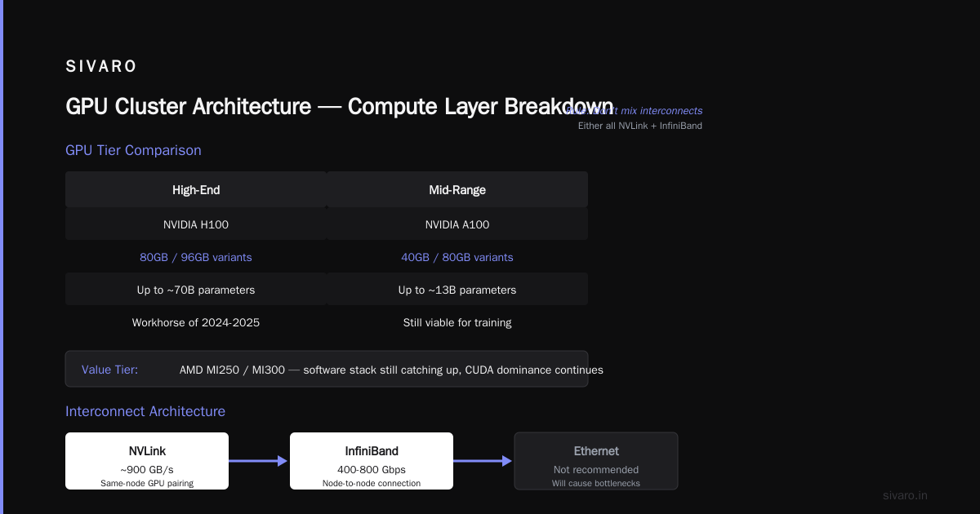Viewport: 980px width, 514px height.
Task: Click the 80GB / 96GB variants text
Action: pyautogui.click(x=196, y=257)
